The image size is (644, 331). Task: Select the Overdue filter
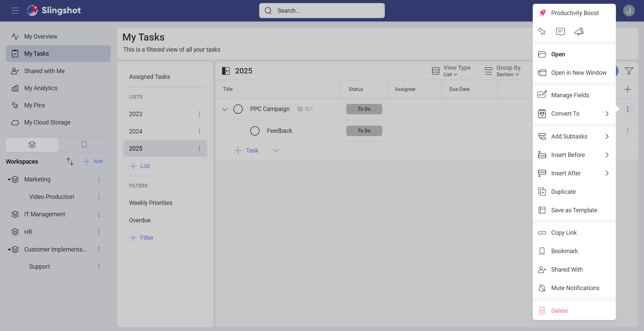coord(165,220)
